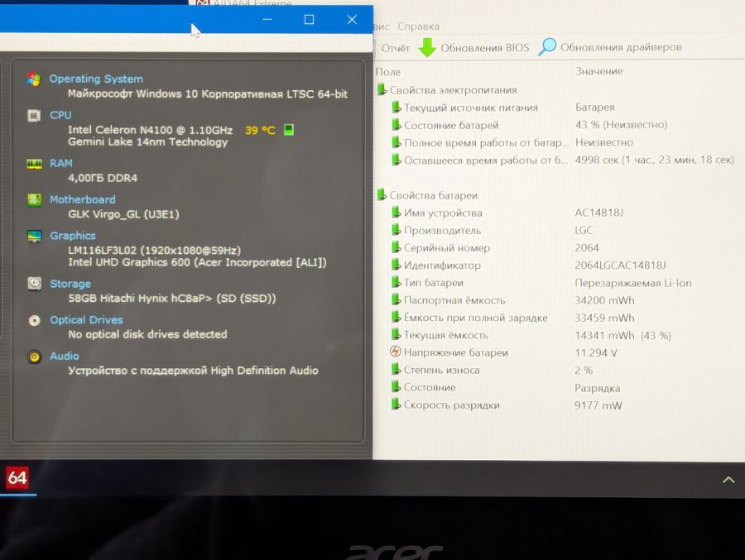Select the Имя устройства row
The width and height of the screenshot is (745, 560).
click(x=507, y=213)
